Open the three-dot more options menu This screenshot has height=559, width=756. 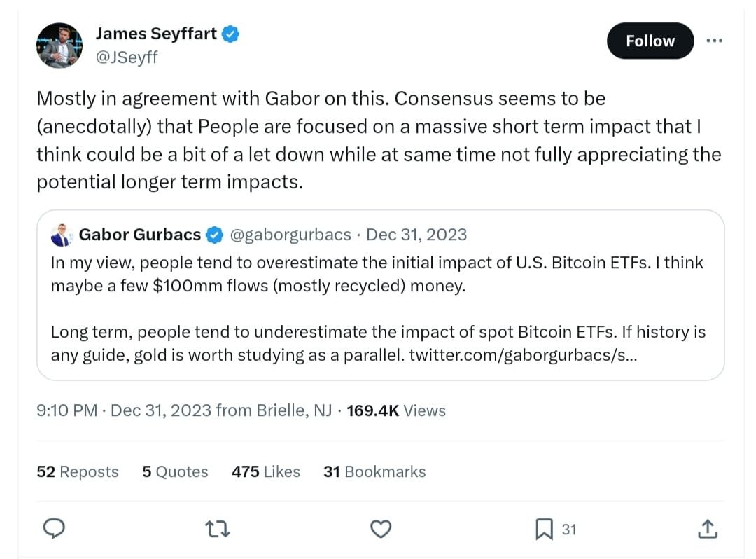point(714,41)
